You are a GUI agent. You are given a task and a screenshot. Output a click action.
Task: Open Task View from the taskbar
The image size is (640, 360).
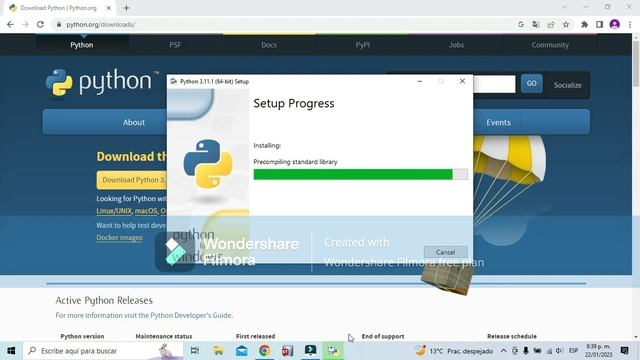click(195, 351)
